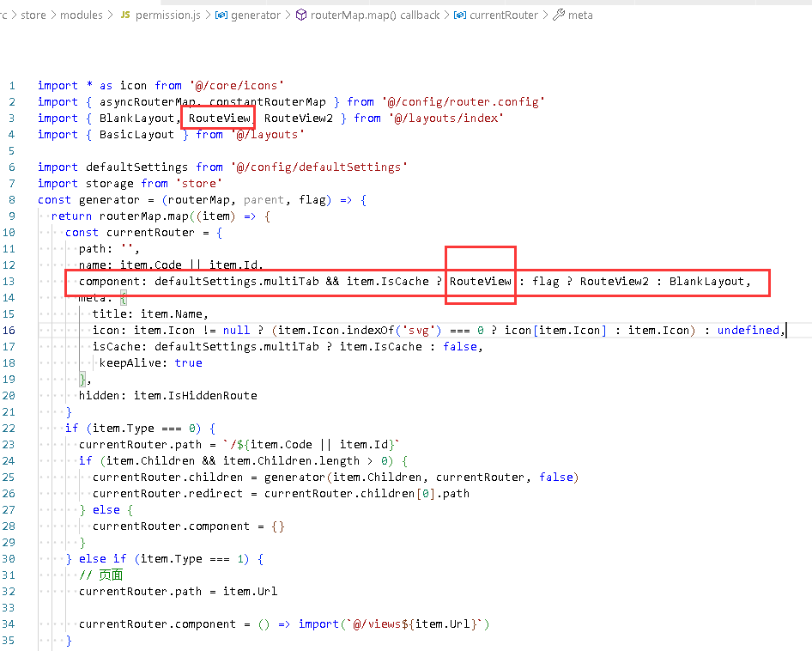Click 'BlankLayout' in line 3 import

136,119
